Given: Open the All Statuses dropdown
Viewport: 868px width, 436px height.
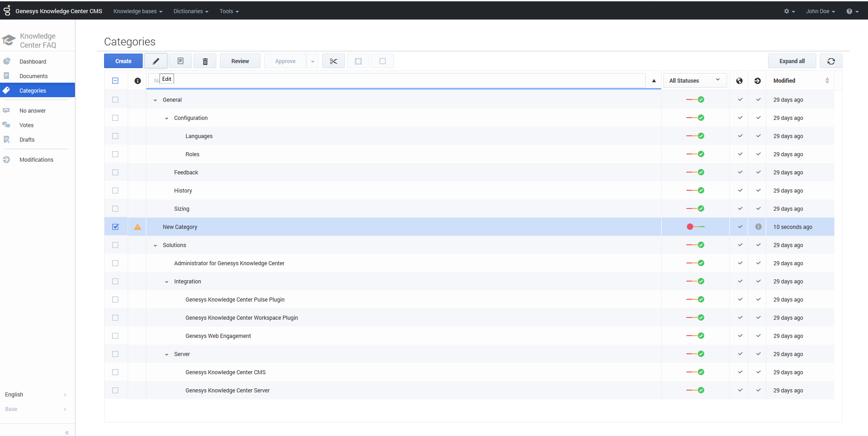Looking at the screenshot, I should pos(694,81).
